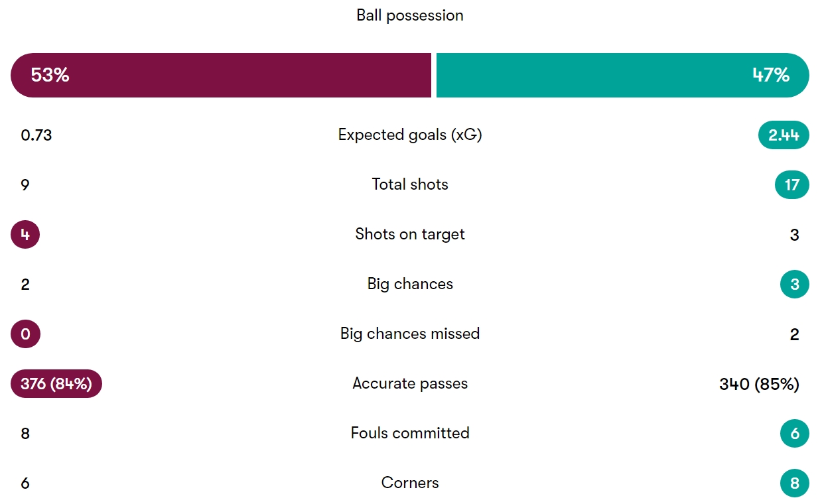Screen dimensions: 820x504
Task: Select the teal 3 big chances badge
Action: pyautogui.click(x=795, y=284)
